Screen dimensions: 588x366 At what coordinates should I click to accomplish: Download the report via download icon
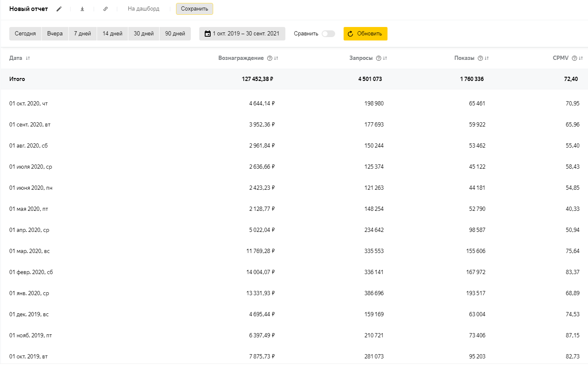(82, 9)
